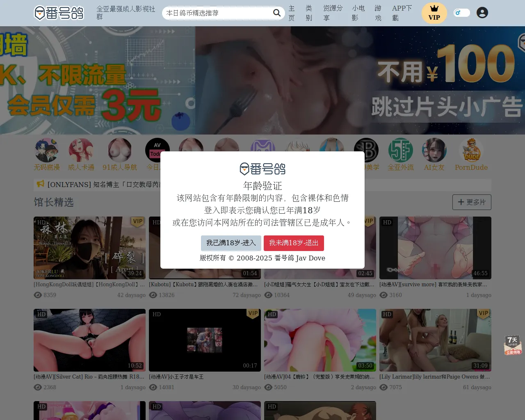The image size is (525, 420).
Task: Open the [HongKongDoll玩偶姐姐] video title
Action: point(89,284)
